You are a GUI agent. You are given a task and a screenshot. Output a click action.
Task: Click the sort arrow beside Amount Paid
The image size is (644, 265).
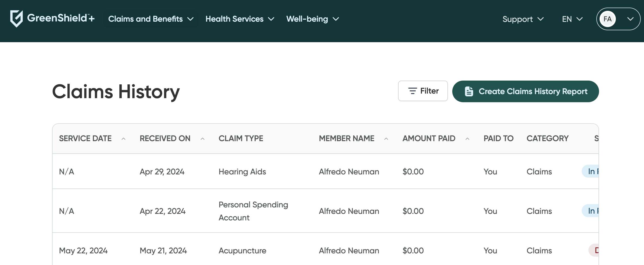pos(468,139)
